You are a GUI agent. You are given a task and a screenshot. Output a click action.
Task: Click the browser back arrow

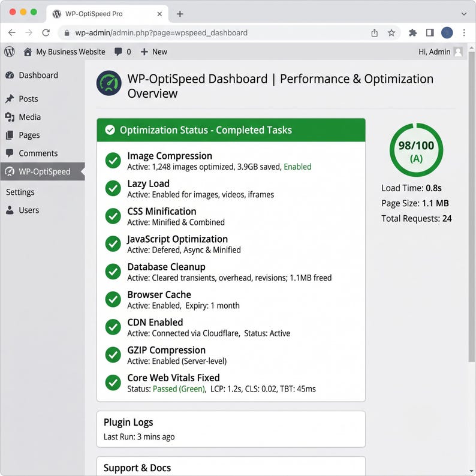point(12,32)
